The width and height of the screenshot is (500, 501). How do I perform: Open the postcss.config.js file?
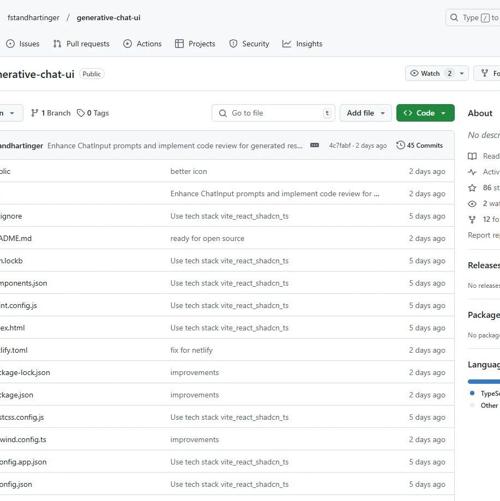[x=22, y=417]
